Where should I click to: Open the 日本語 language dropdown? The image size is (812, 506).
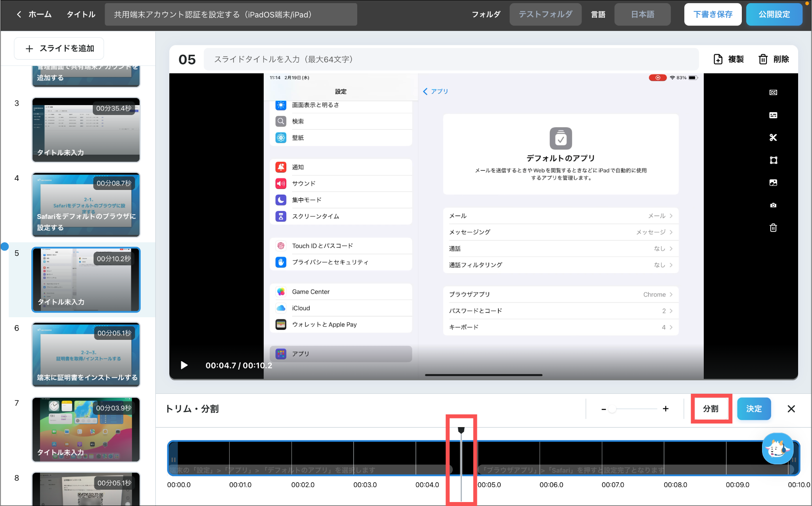coord(642,15)
